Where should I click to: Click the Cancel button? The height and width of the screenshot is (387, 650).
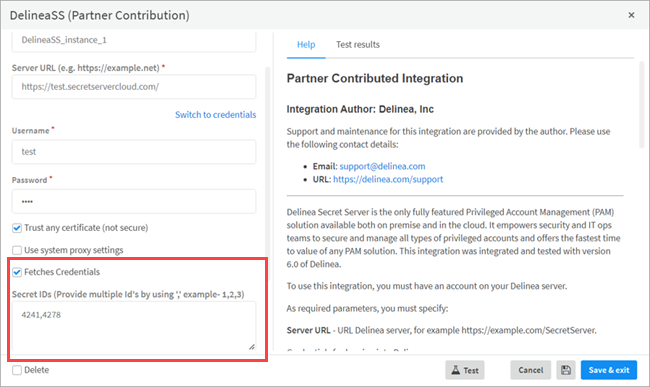click(x=531, y=370)
